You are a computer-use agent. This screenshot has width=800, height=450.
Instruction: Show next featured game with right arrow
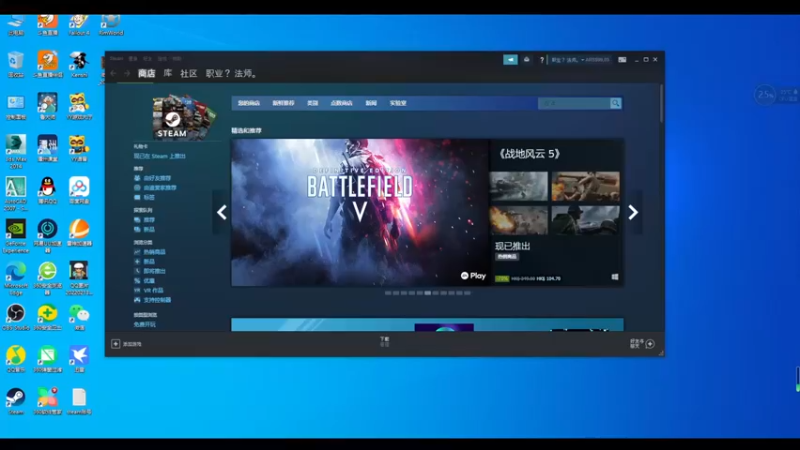[x=633, y=212]
